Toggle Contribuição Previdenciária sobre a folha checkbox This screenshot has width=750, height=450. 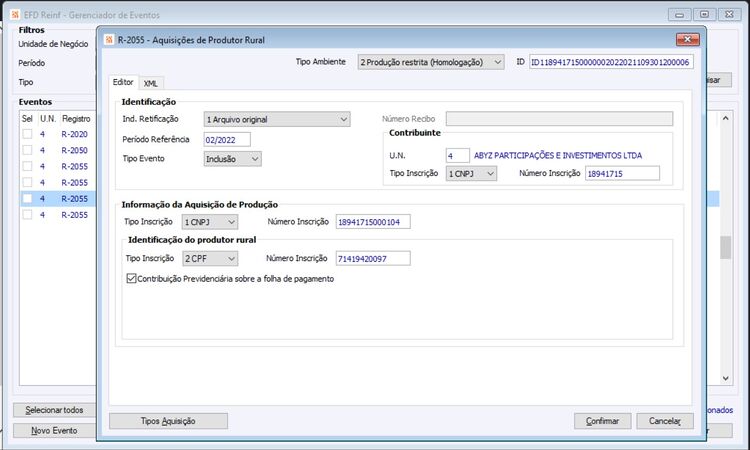pos(132,278)
